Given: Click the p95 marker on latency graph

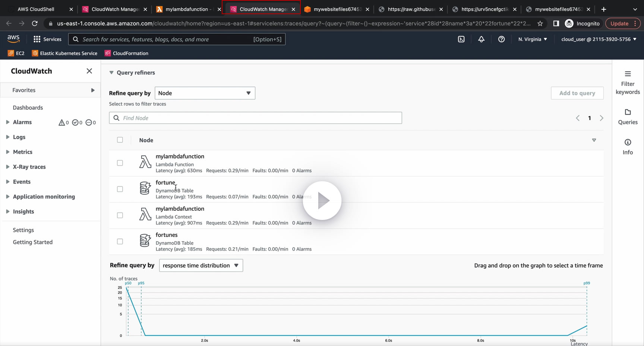Looking at the screenshot, I should click(141, 283).
